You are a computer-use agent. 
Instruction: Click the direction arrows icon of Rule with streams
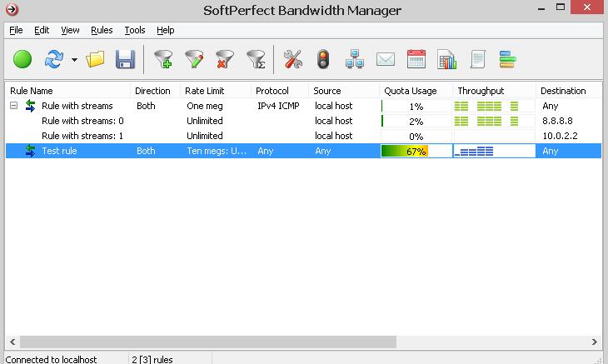coord(30,106)
